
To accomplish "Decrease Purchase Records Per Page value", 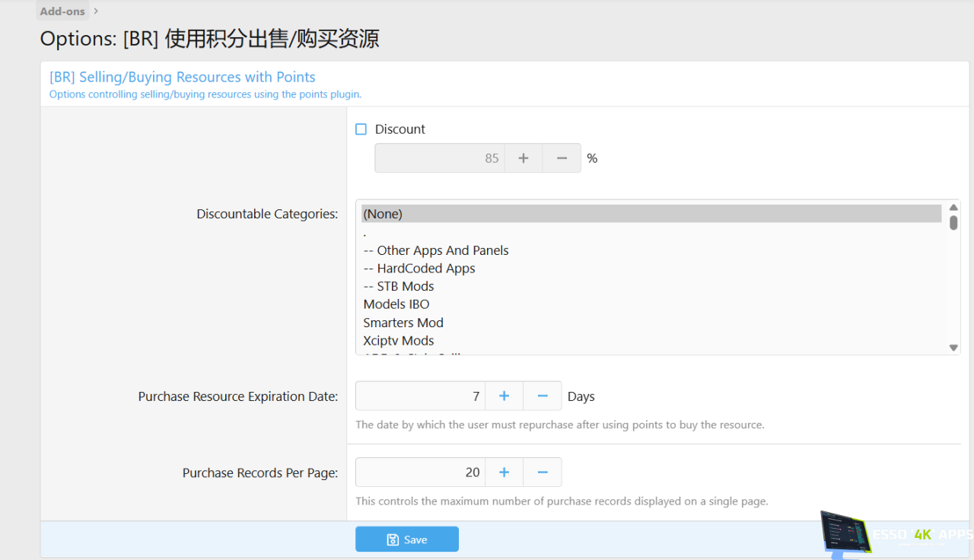I will coord(543,473).
